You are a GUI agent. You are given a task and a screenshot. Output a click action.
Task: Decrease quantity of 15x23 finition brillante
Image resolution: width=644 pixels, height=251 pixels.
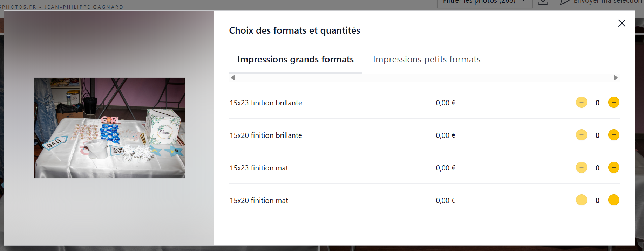[x=581, y=103]
